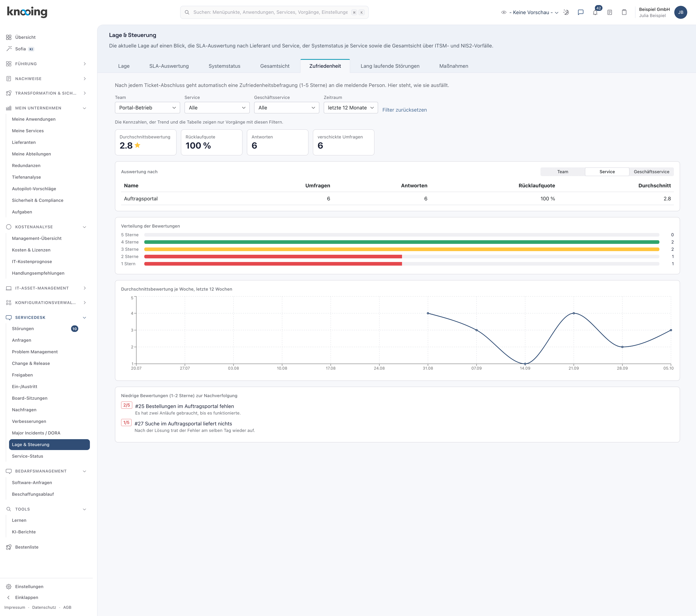Open the knooing logo home
The height and width of the screenshot is (616, 696).
tap(27, 12)
